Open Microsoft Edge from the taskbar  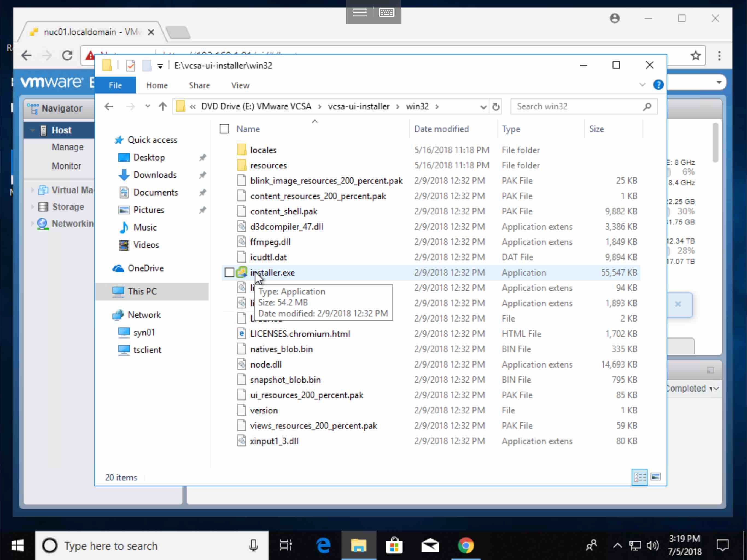pos(323,546)
